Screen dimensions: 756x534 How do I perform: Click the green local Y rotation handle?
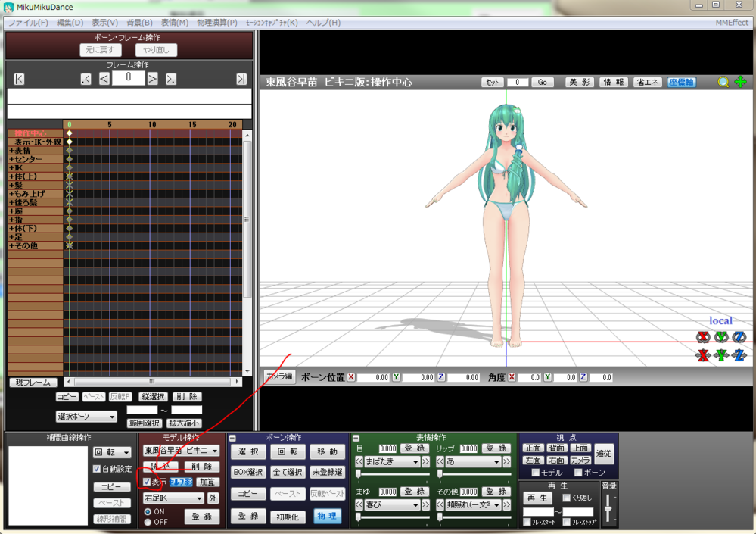pyautogui.click(x=720, y=337)
